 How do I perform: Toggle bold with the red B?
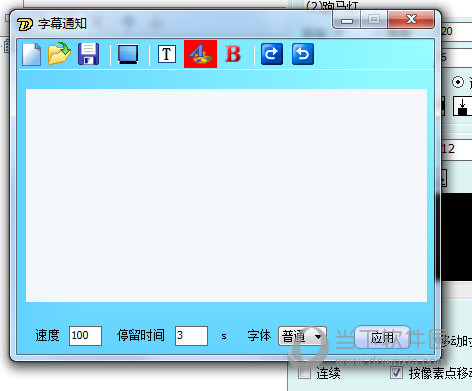[x=233, y=54]
